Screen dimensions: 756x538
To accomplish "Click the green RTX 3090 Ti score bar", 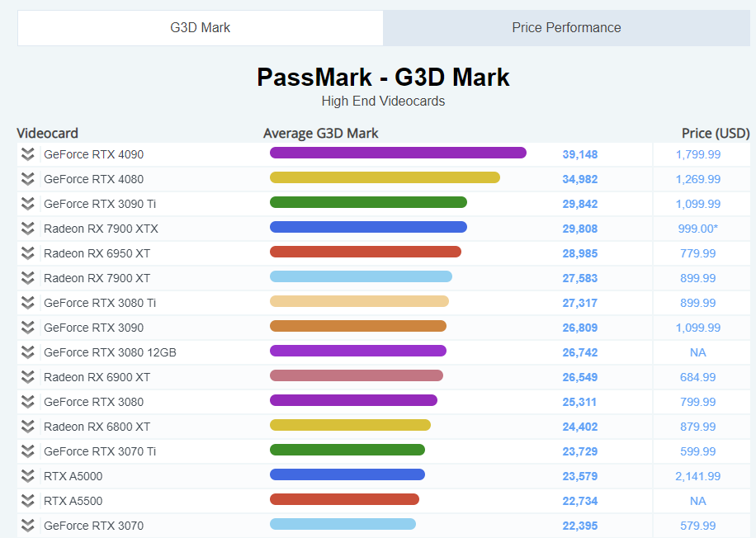I will (x=368, y=202).
